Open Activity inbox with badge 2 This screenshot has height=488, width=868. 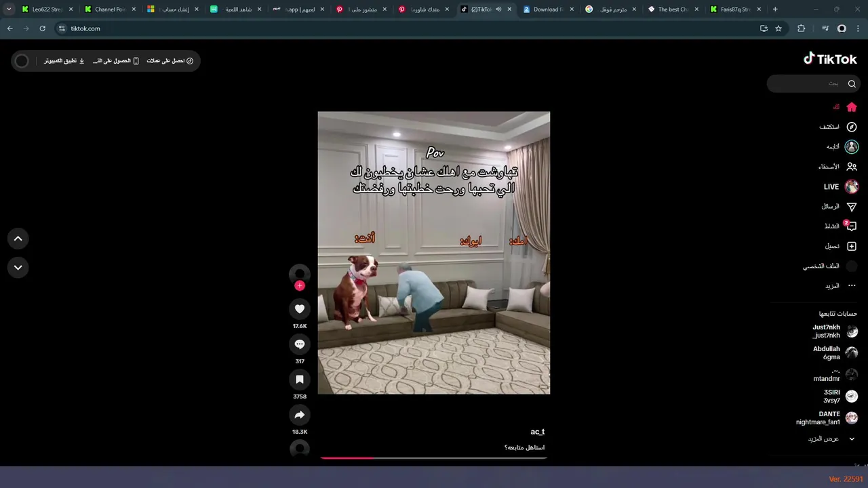[x=850, y=226]
